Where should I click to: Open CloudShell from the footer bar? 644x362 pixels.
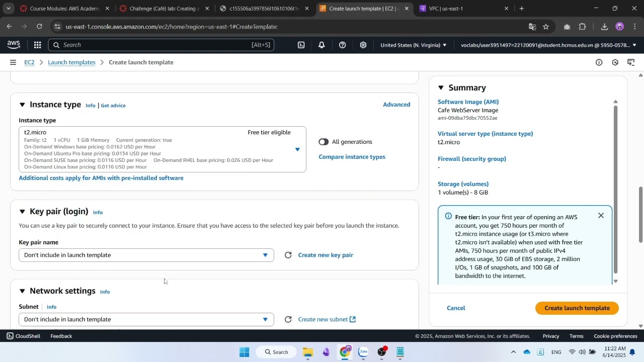tap(24, 336)
